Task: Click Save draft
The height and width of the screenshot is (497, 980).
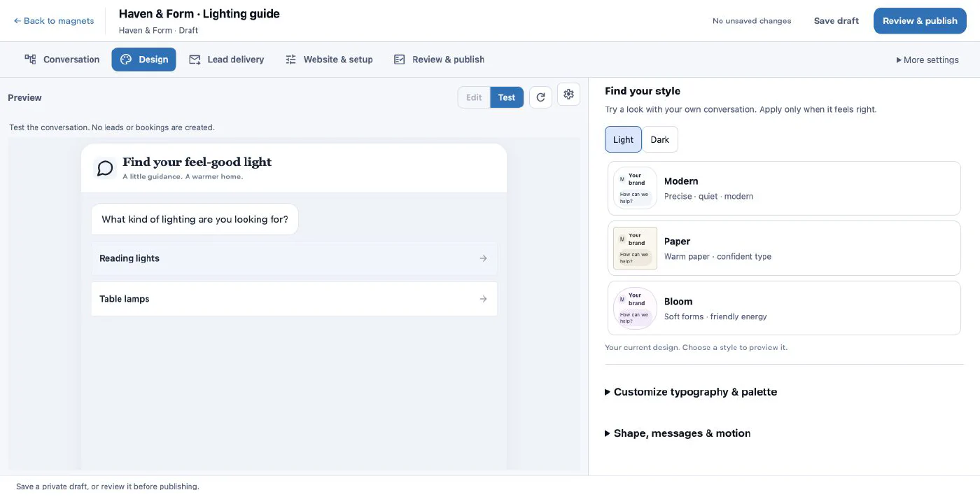Action: 836,21
